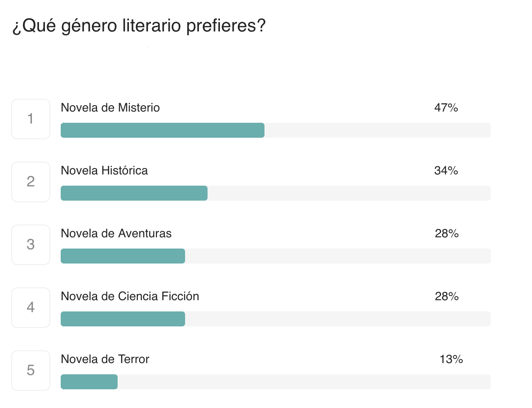The image size is (532, 408).
Task: Click the teal progress bar for Novela de Aventuras
Action: [x=123, y=256]
